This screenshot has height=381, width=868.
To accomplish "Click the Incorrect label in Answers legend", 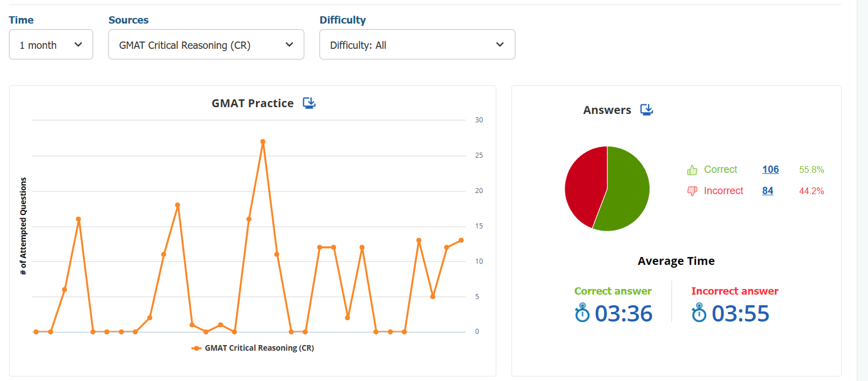I will coord(723,191).
